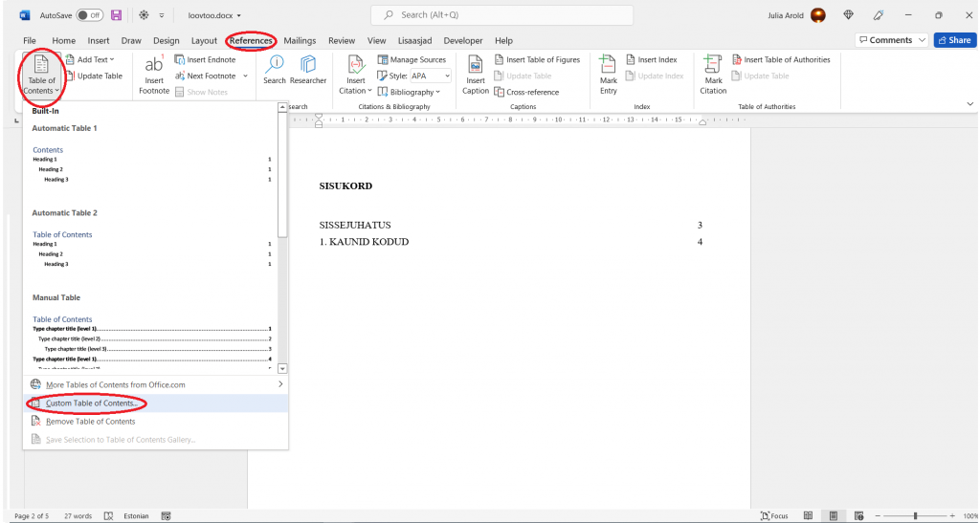Image resolution: width=980 pixels, height=523 pixels.
Task: Open More Tables of Contents from Office.com
Action: [x=156, y=384]
